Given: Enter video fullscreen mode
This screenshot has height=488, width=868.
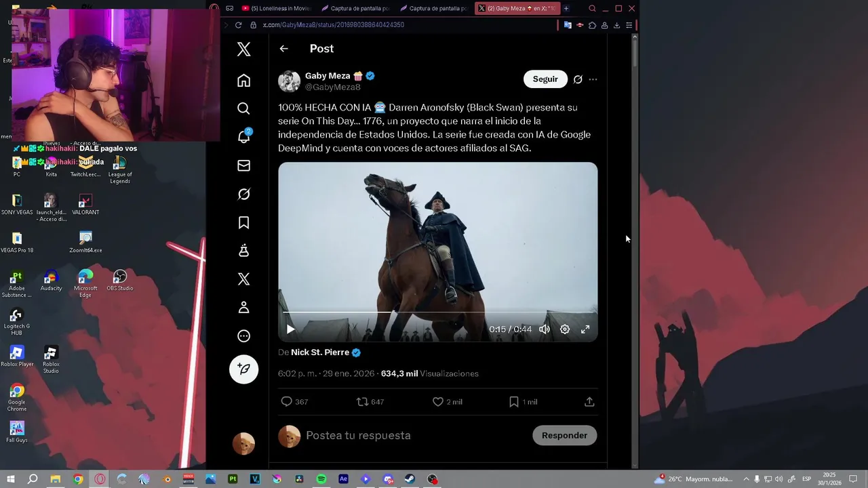Looking at the screenshot, I should [x=585, y=329].
